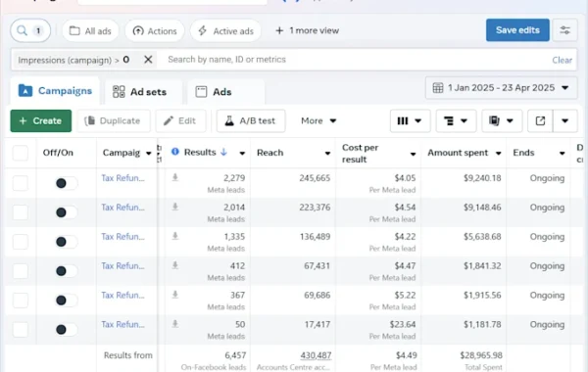
Task: Click the green Create button
Action: click(41, 120)
